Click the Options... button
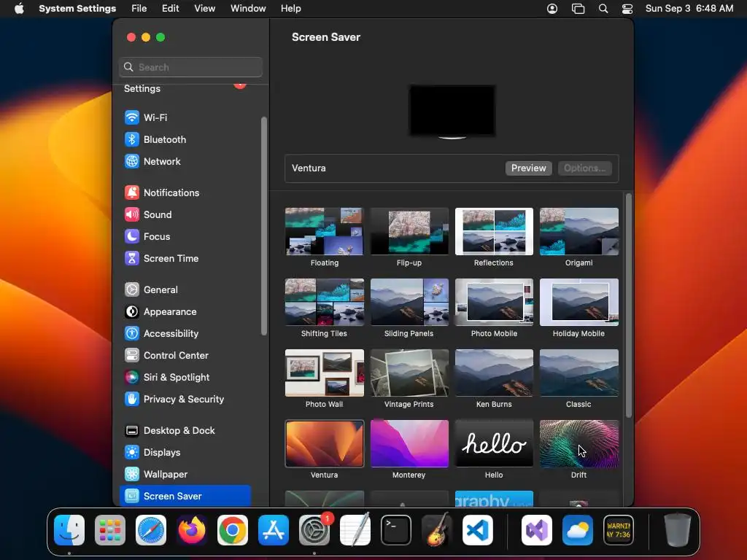 pos(584,168)
